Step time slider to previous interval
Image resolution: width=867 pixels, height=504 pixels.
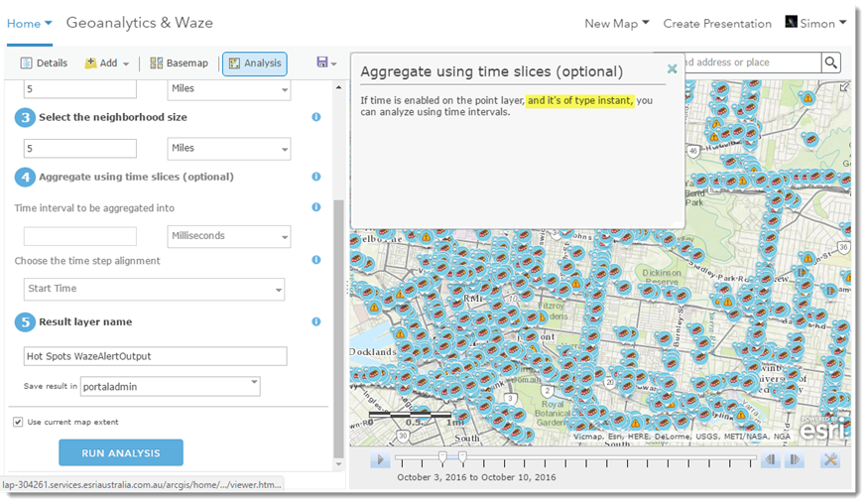click(x=770, y=459)
